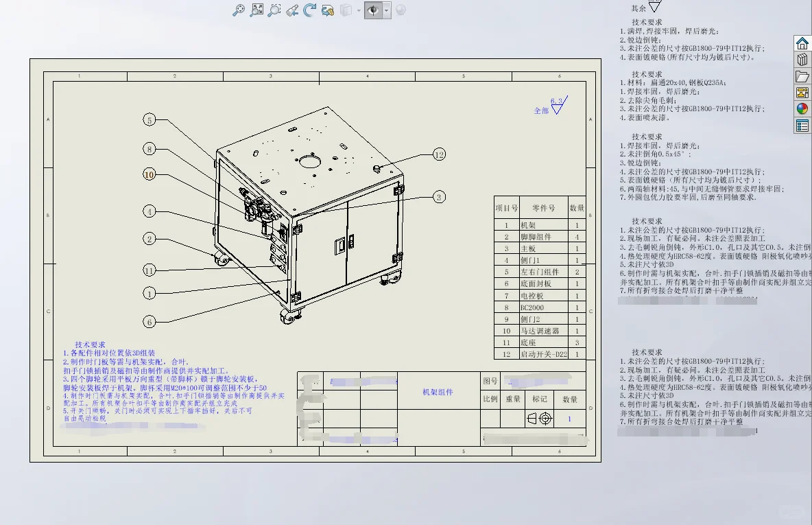The width and height of the screenshot is (812, 525).
Task: Click the Zoom to Fit magnifier icon
Action: (238, 10)
